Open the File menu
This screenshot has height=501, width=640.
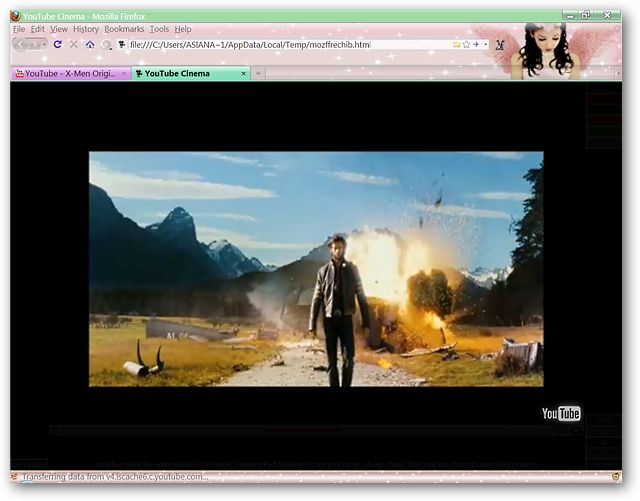(x=19, y=29)
